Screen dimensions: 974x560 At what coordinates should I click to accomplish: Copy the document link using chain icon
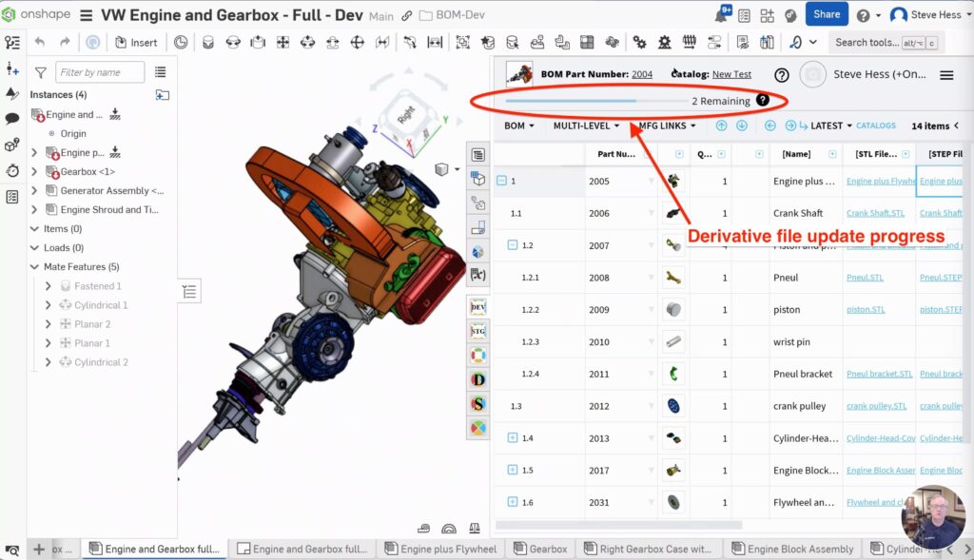[407, 15]
